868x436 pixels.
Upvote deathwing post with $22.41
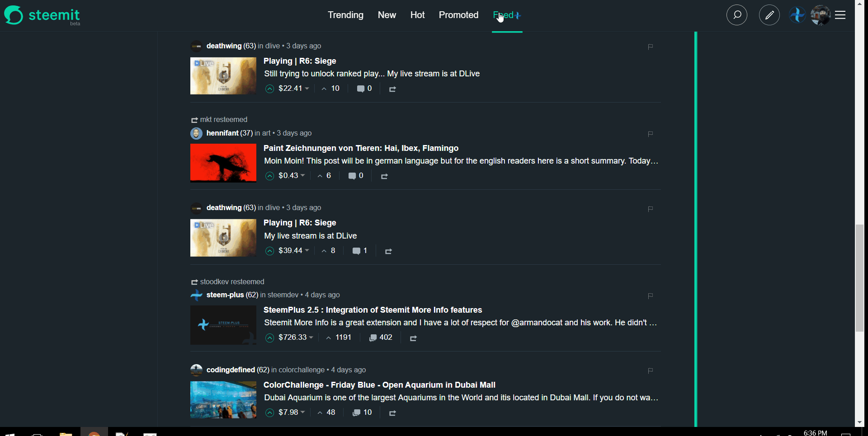click(270, 89)
